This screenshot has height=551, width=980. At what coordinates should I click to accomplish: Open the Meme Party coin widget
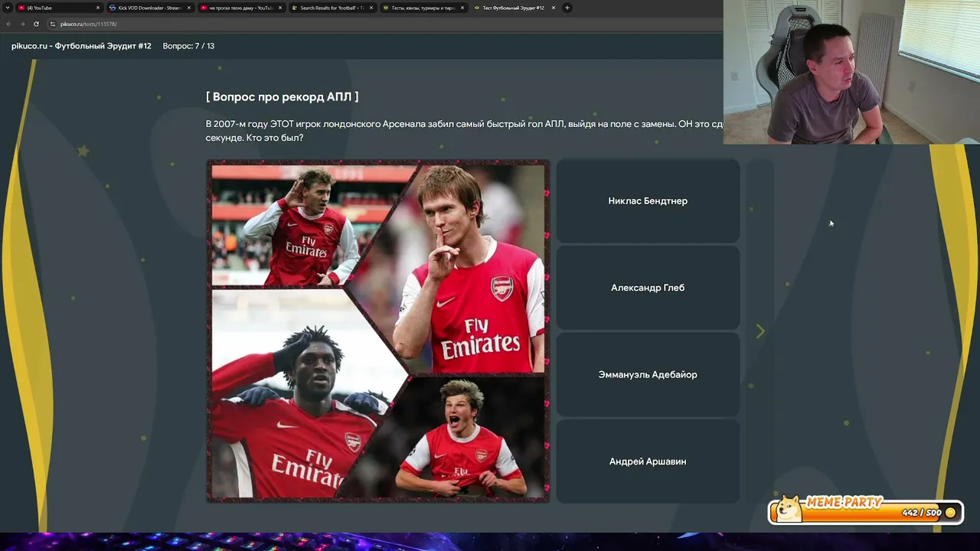pyautogui.click(x=866, y=511)
